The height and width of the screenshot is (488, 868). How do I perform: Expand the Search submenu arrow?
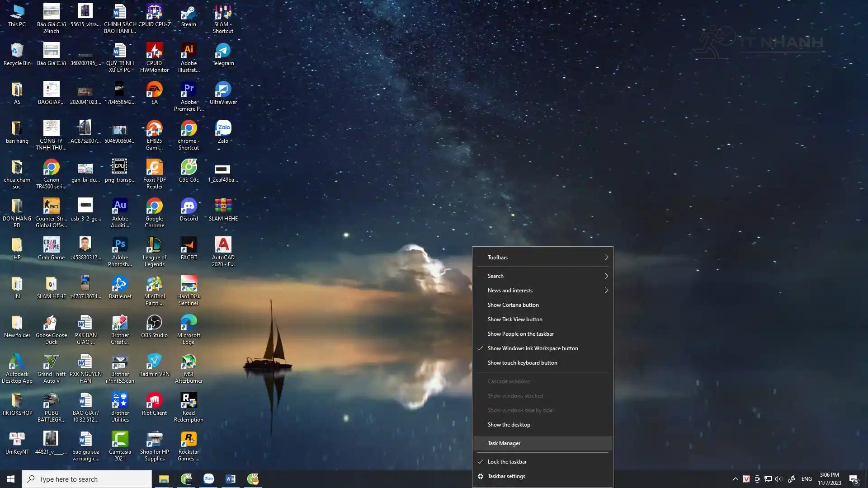pos(606,276)
